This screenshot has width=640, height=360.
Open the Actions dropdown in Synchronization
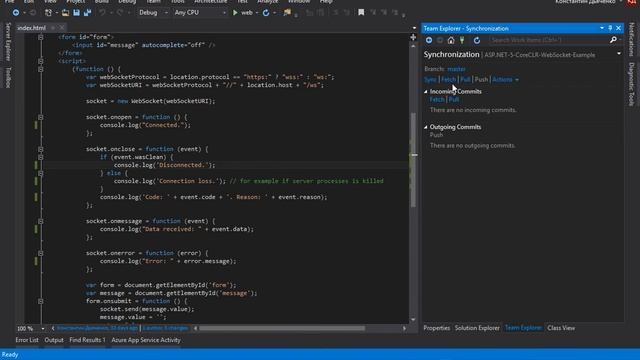(505, 80)
